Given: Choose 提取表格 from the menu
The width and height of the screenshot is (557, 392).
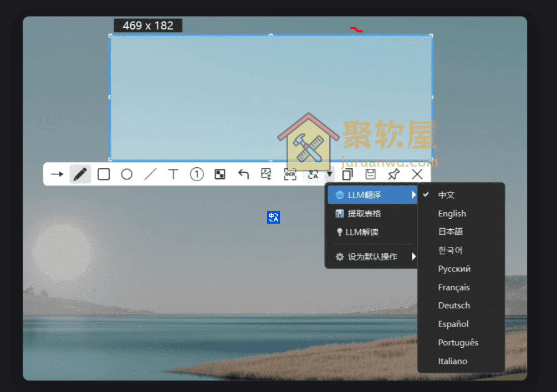Looking at the screenshot, I should click(364, 213).
